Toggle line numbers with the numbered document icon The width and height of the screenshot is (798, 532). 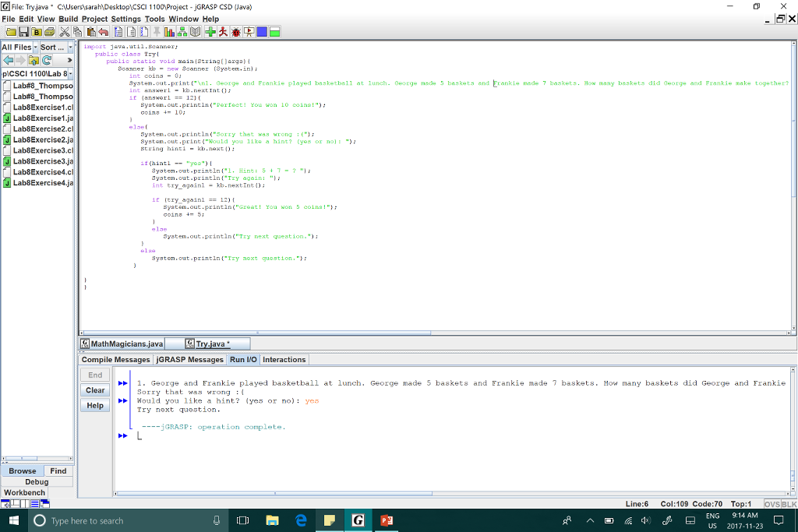coord(143,31)
